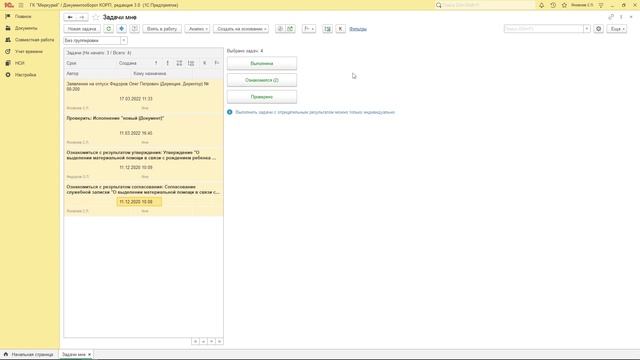Screen dimensions: 640x360
Task: Focus the list search input field
Action: coord(544,29)
